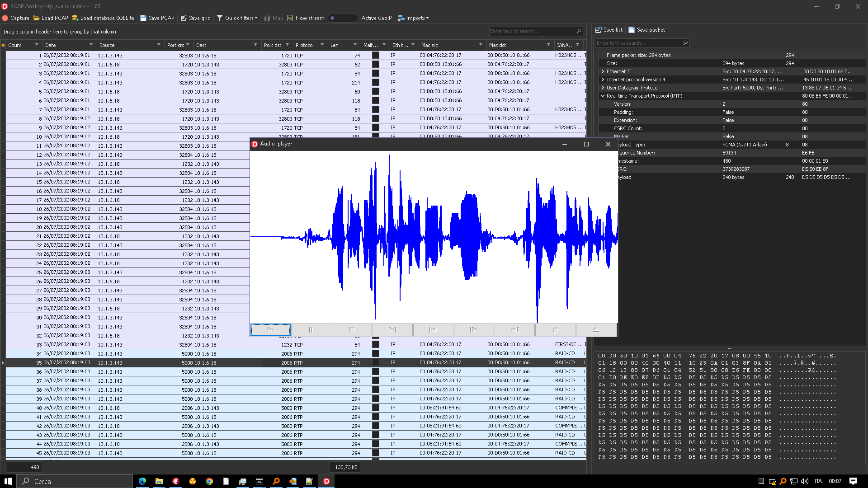This screenshot has height=488, width=868.
Task: Pause the audio playback
Action: click(311, 330)
